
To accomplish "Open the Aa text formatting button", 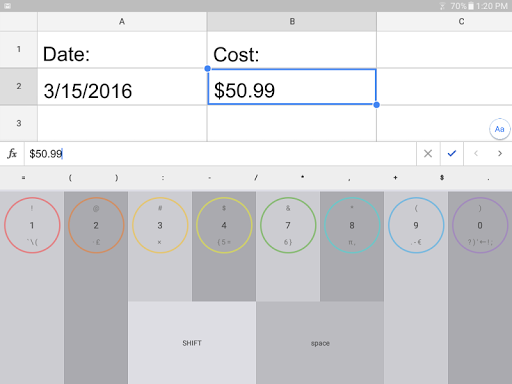I will coord(499,129).
